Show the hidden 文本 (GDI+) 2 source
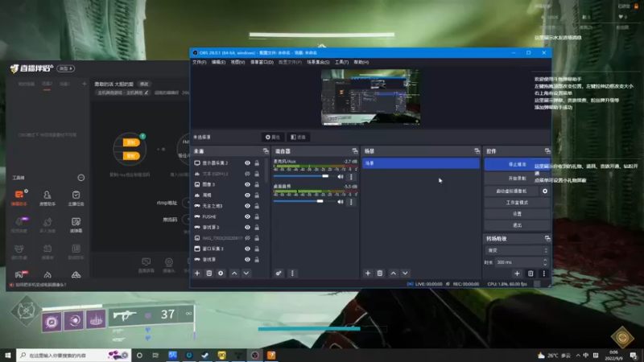This screenshot has height=362, width=644. (247, 174)
